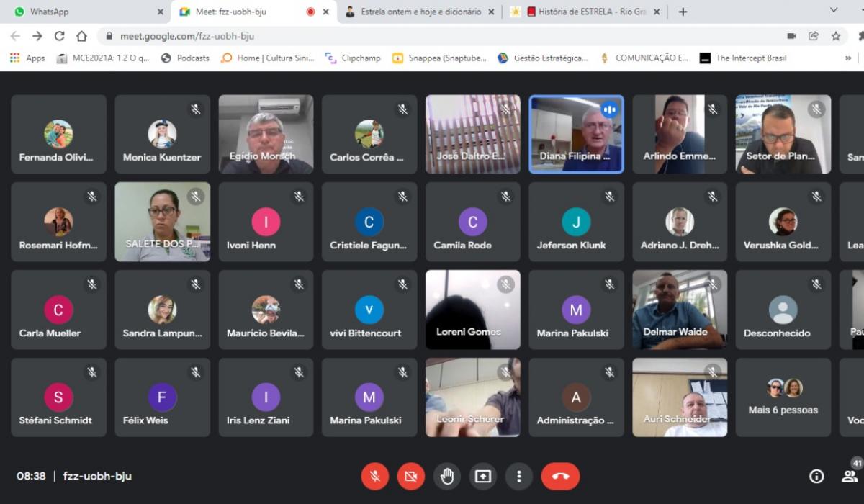Image resolution: width=864 pixels, height=504 pixels.
Task: Open the three-dot more options menu
Action: 518,476
